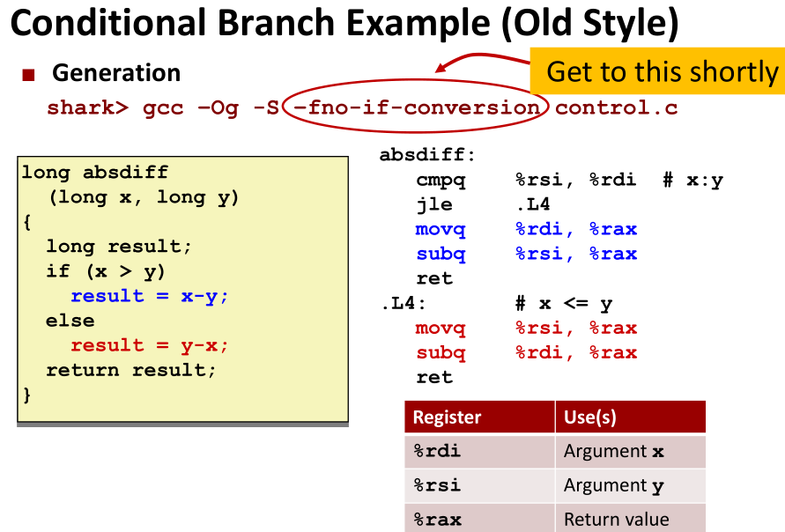
Task: Select the "%rdi" cell in the register table
Action: click(479, 452)
